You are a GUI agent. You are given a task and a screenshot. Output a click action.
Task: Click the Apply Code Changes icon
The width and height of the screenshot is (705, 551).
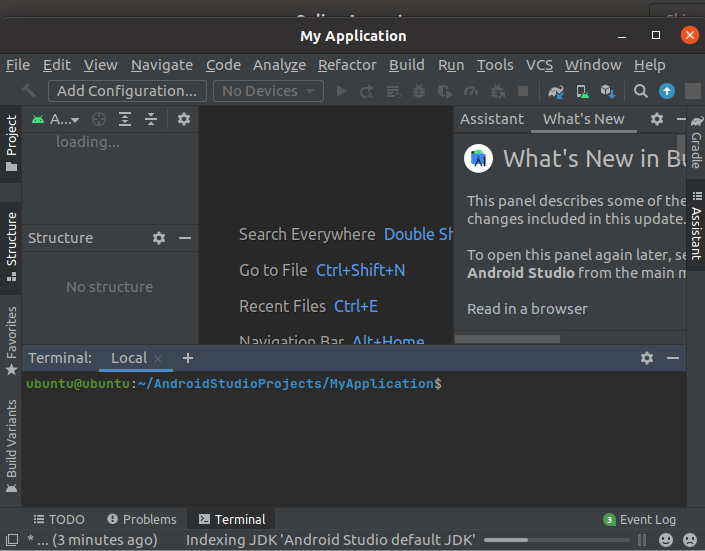(393, 91)
